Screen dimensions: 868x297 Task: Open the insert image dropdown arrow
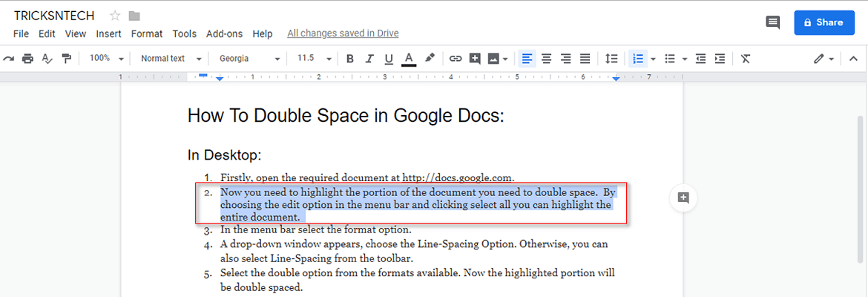point(505,59)
